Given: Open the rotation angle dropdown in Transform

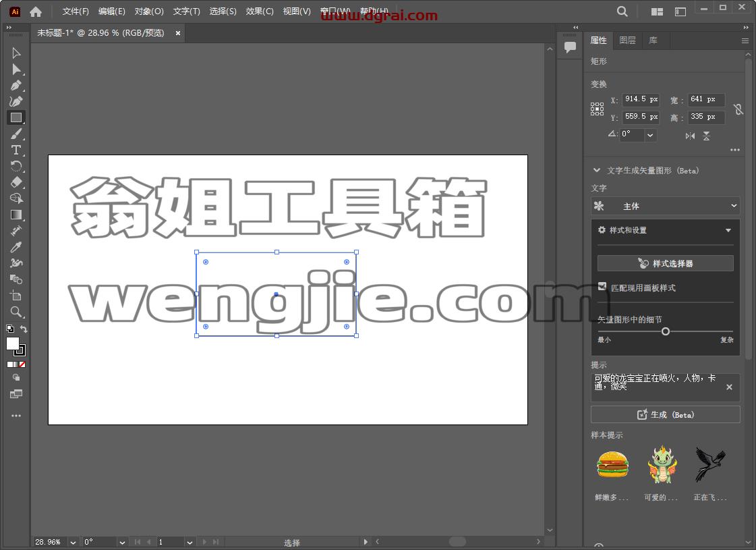Looking at the screenshot, I should point(650,135).
